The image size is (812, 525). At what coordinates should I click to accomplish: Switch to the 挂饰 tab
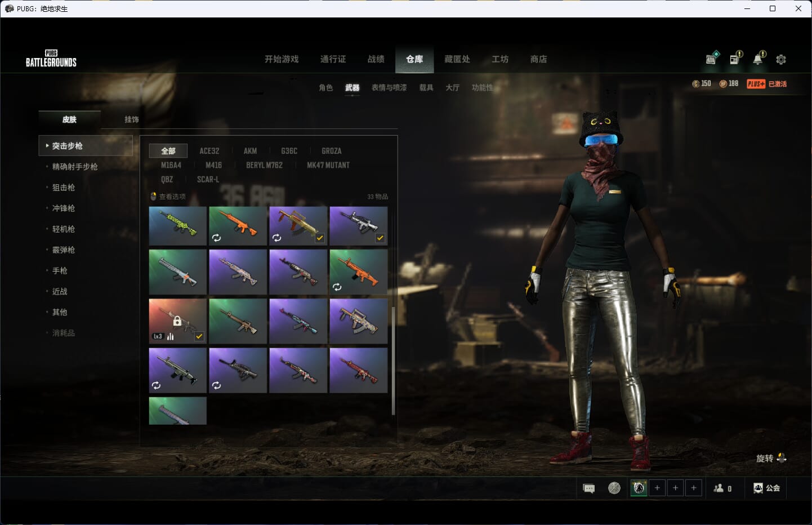click(132, 119)
